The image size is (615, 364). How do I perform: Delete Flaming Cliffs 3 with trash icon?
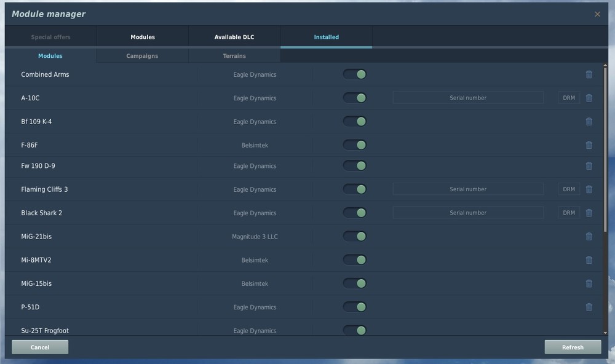(589, 189)
